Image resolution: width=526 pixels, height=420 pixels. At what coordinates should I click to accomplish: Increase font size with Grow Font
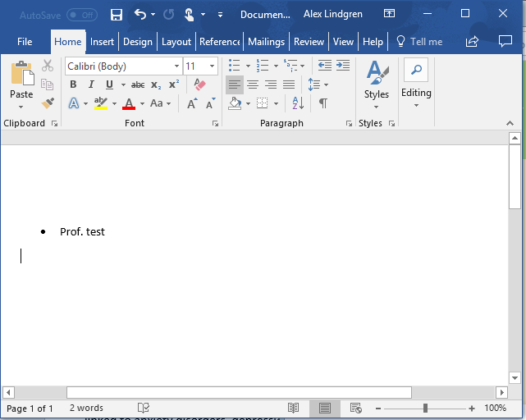(x=192, y=103)
